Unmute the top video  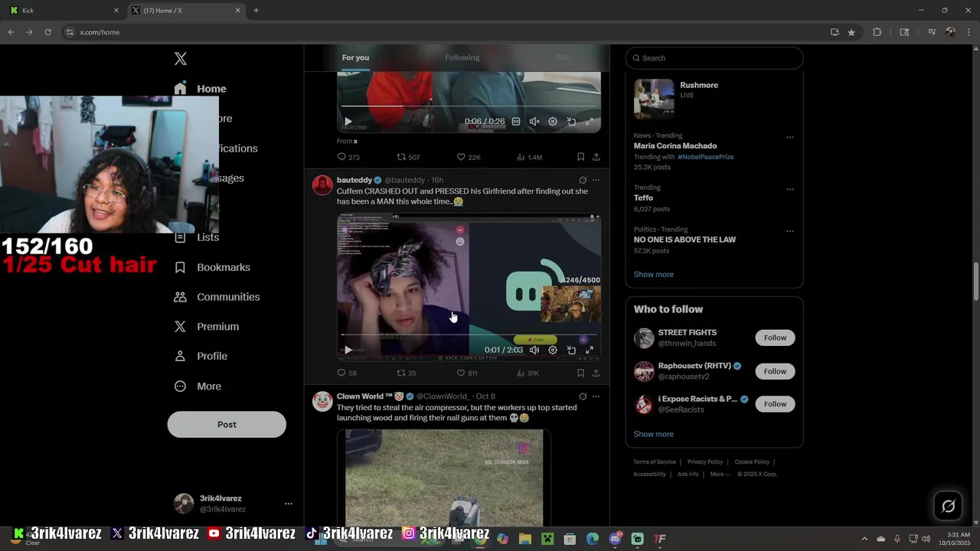click(534, 122)
